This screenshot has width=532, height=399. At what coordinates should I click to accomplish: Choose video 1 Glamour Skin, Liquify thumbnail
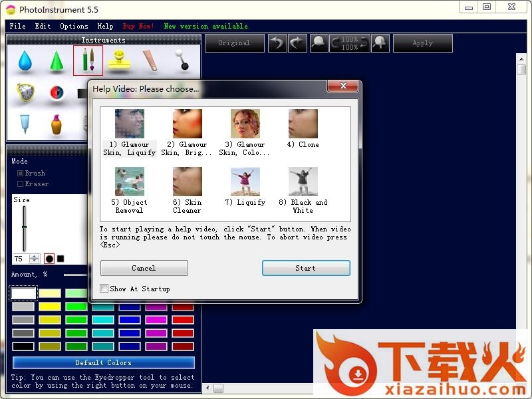(x=129, y=124)
